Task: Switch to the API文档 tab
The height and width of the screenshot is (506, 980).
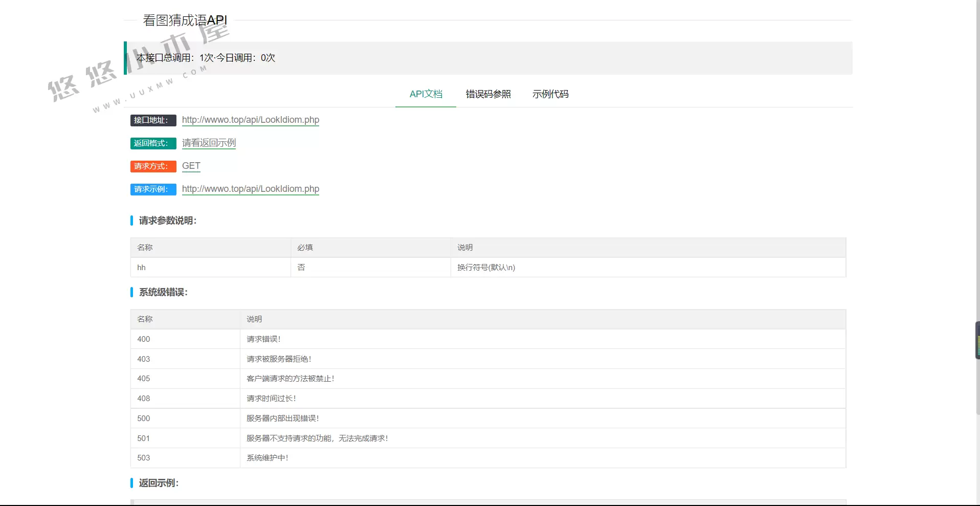Action: [x=426, y=94]
